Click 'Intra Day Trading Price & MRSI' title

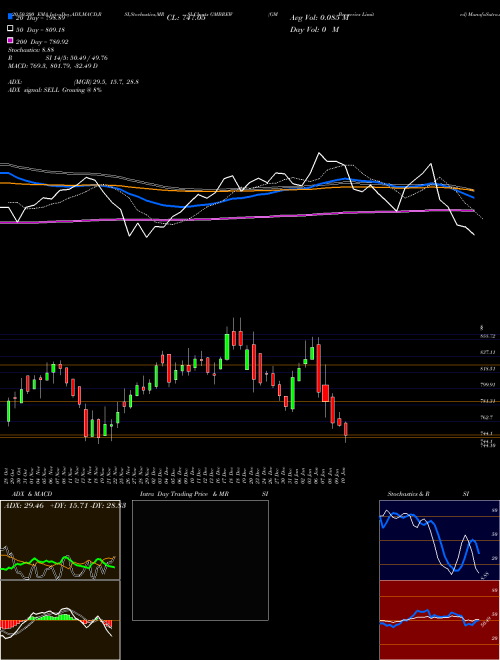click(204, 494)
